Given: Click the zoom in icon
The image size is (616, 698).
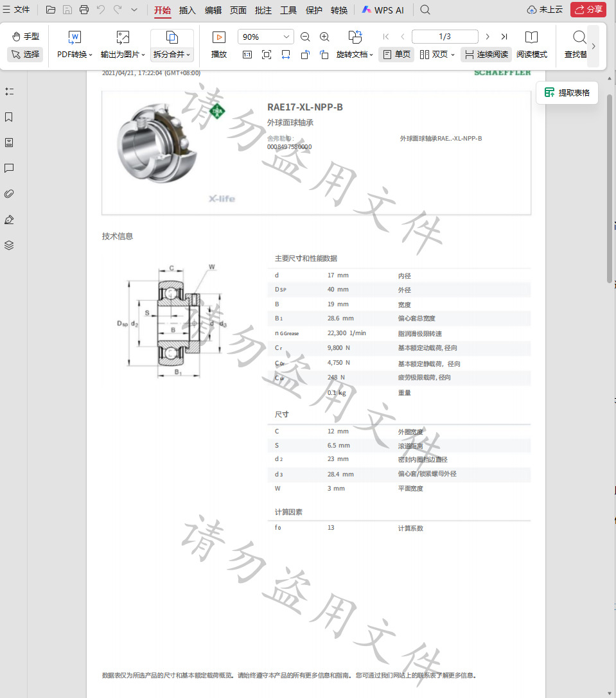Looking at the screenshot, I should (x=324, y=37).
